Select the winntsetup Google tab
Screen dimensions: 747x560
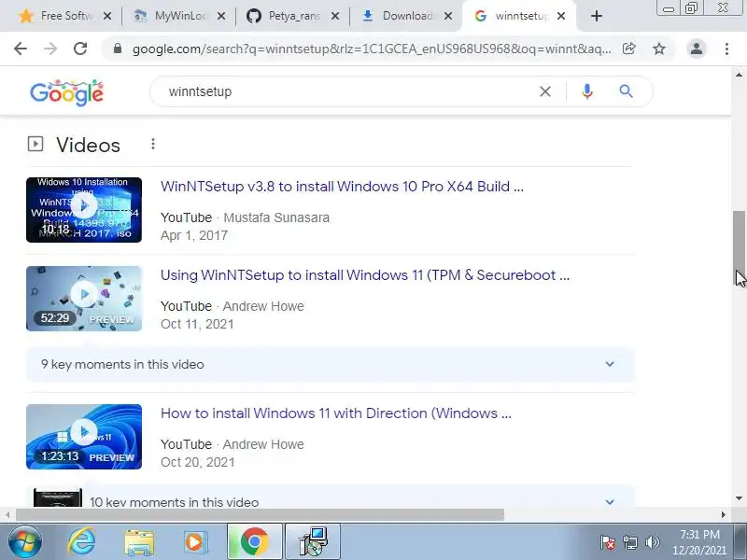(517, 16)
